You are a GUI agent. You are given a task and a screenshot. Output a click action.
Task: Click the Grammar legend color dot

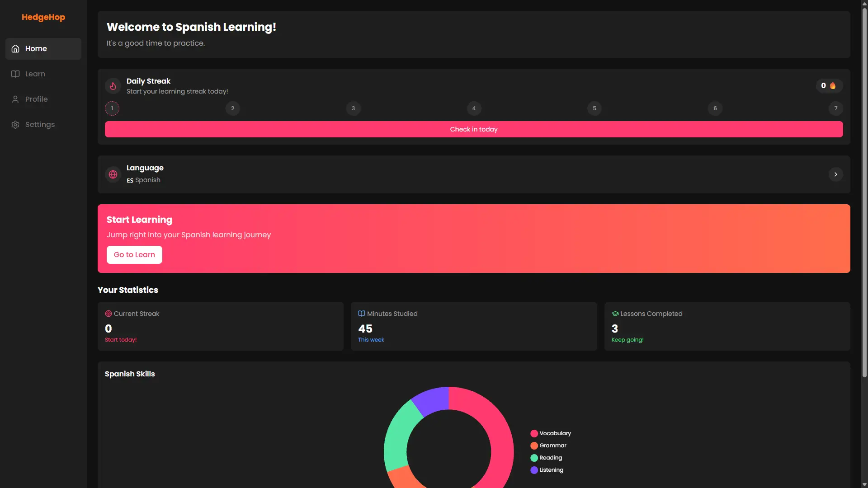534,446
